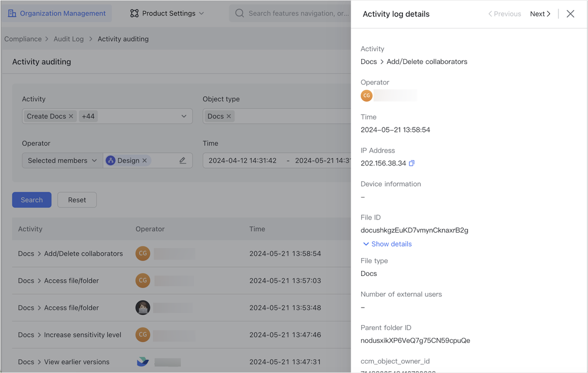Click photo avatar in 13:53:48 row
Image resolution: width=588 pixels, height=373 pixels.
tap(143, 307)
